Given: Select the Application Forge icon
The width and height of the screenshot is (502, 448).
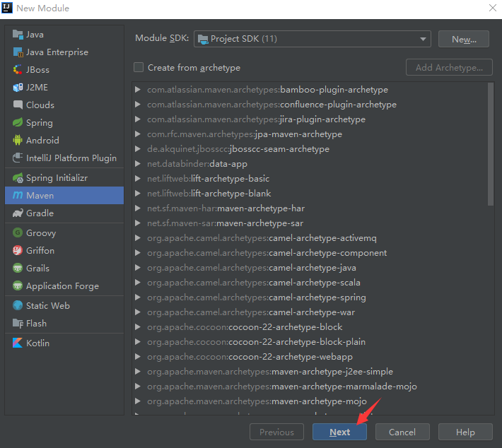Looking at the screenshot, I should click(x=18, y=285).
